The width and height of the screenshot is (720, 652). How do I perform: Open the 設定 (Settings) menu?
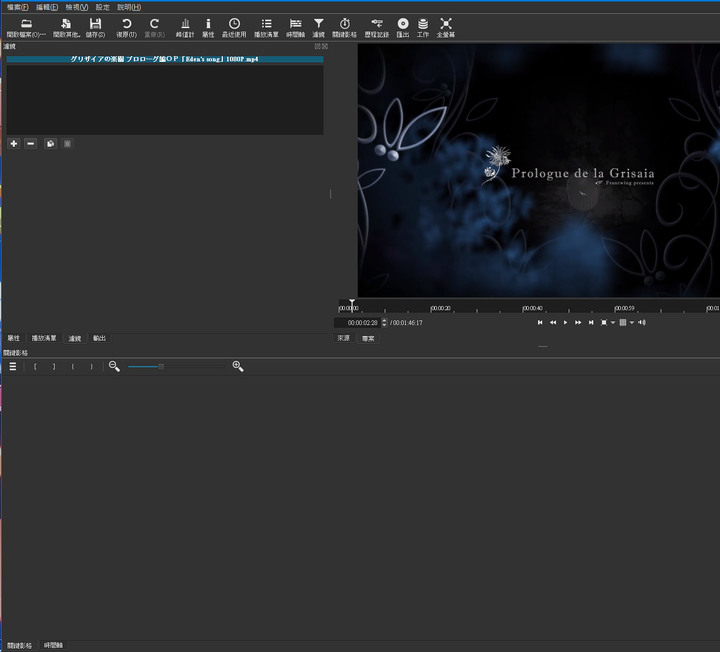102,7
